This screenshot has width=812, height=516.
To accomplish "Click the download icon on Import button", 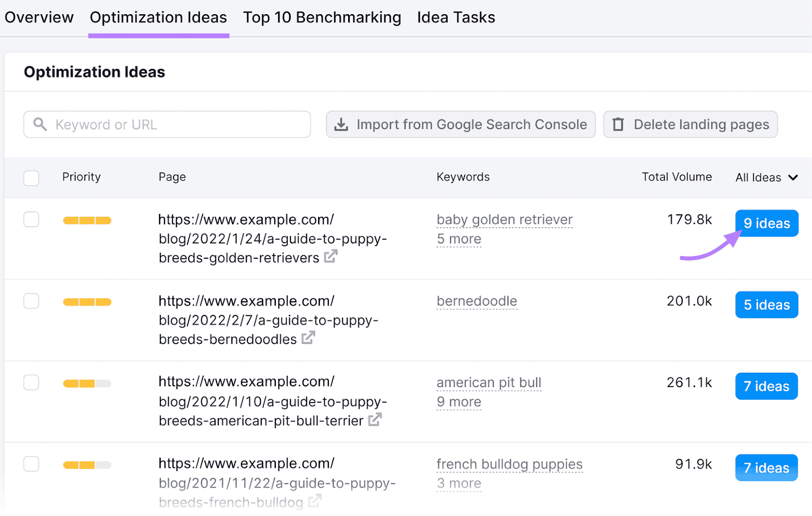I will 341,124.
